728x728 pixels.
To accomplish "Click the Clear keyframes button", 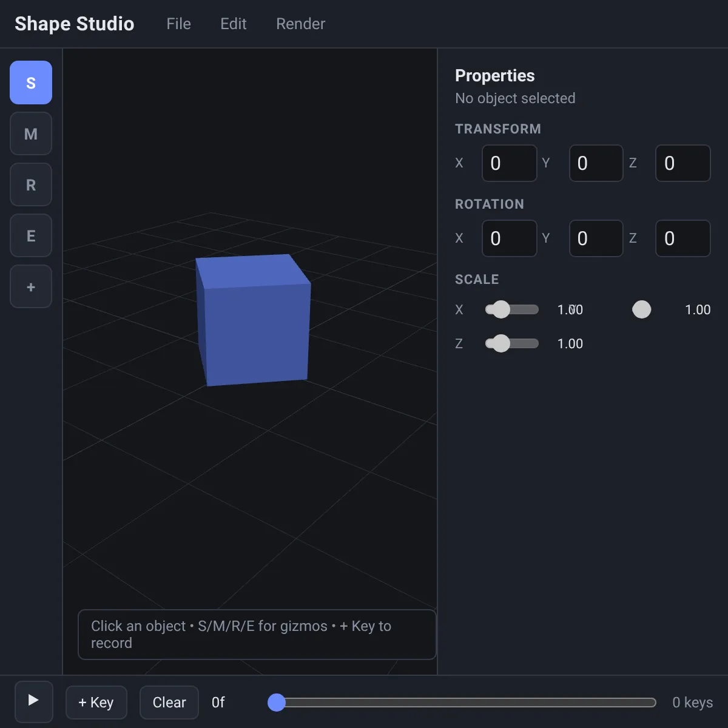I will click(169, 702).
